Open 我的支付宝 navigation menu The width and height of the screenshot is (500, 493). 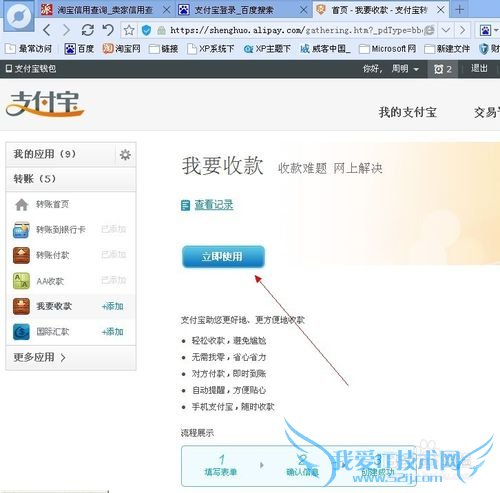click(407, 112)
